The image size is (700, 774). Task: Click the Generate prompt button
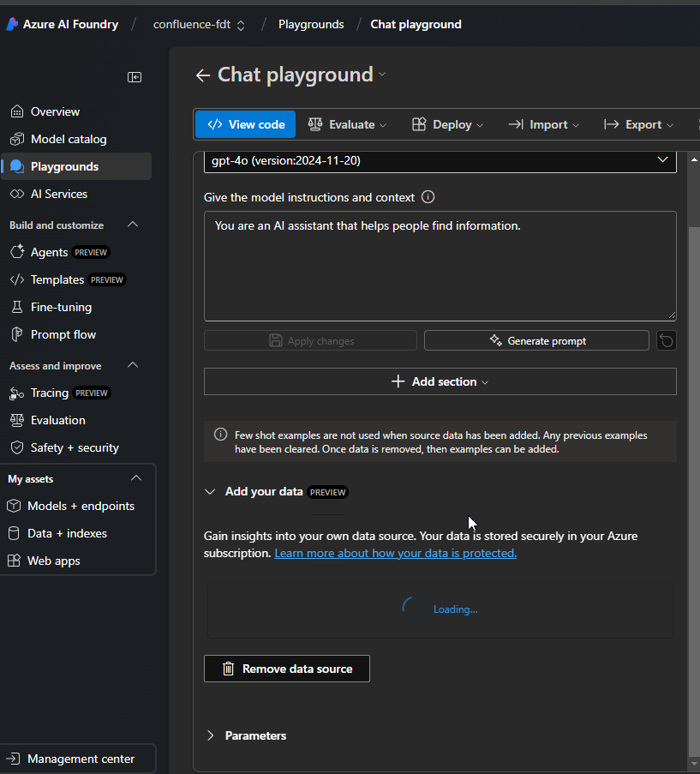[x=536, y=340]
